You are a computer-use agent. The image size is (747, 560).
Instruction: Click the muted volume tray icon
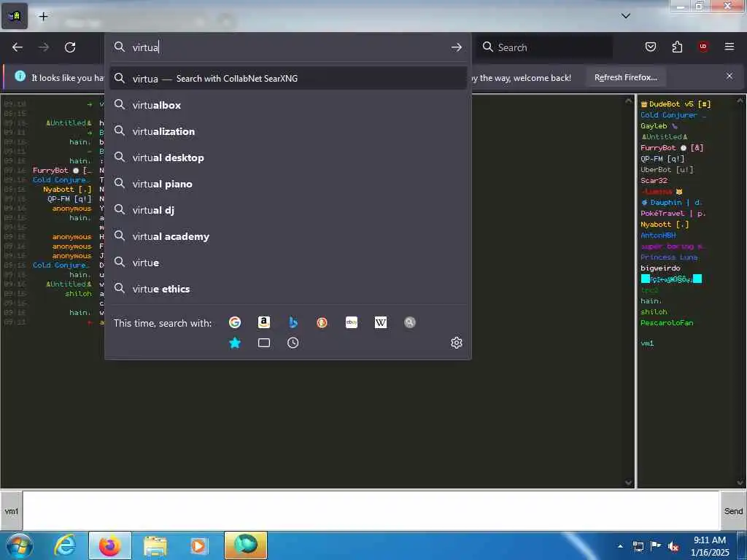(x=673, y=547)
